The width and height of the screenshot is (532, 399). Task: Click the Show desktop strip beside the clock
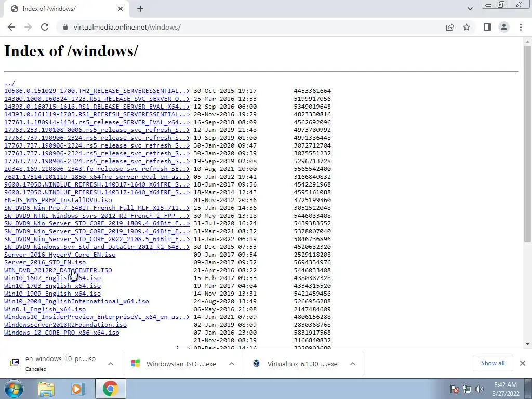528,389
